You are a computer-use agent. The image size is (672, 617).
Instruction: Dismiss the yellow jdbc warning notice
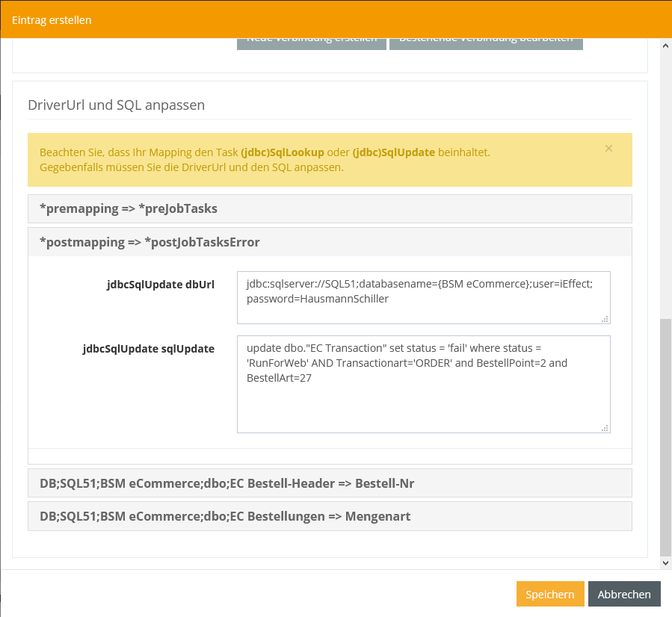pyautogui.click(x=608, y=149)
